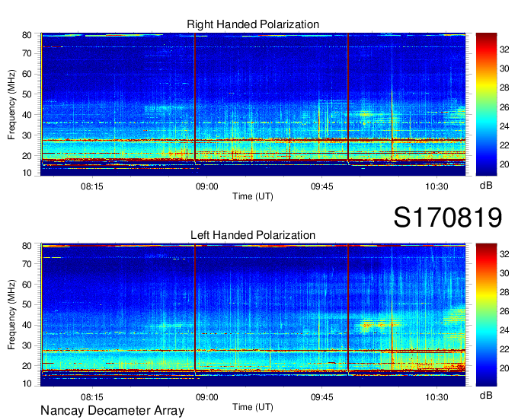This screenshot has height=420, width=518.
Task: Click the 10:30 tick of Left Handed plot
Action: point(436,397)
